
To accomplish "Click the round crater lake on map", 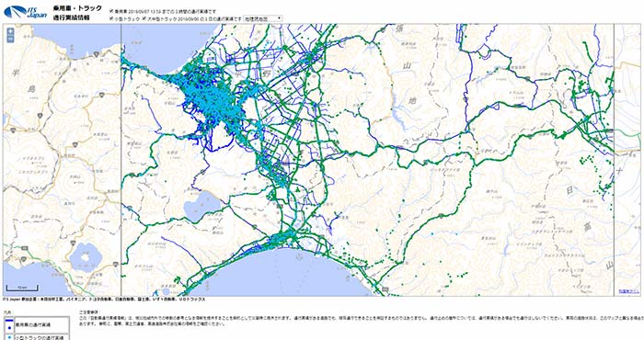I will [86, 257].
